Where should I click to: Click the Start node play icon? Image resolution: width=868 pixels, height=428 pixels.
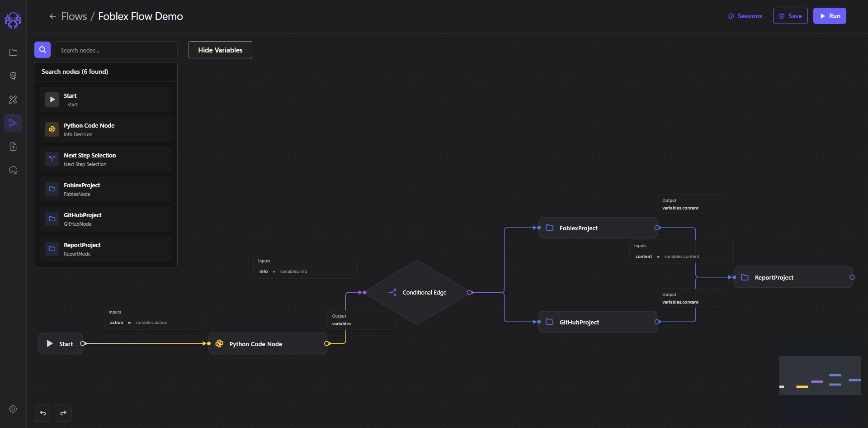click(49, 343)
